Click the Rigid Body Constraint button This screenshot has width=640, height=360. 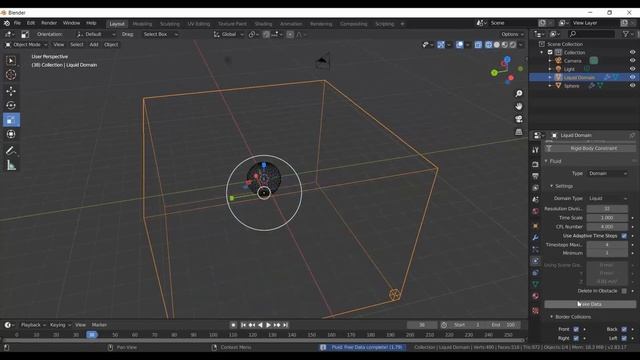tap(590, 148)
